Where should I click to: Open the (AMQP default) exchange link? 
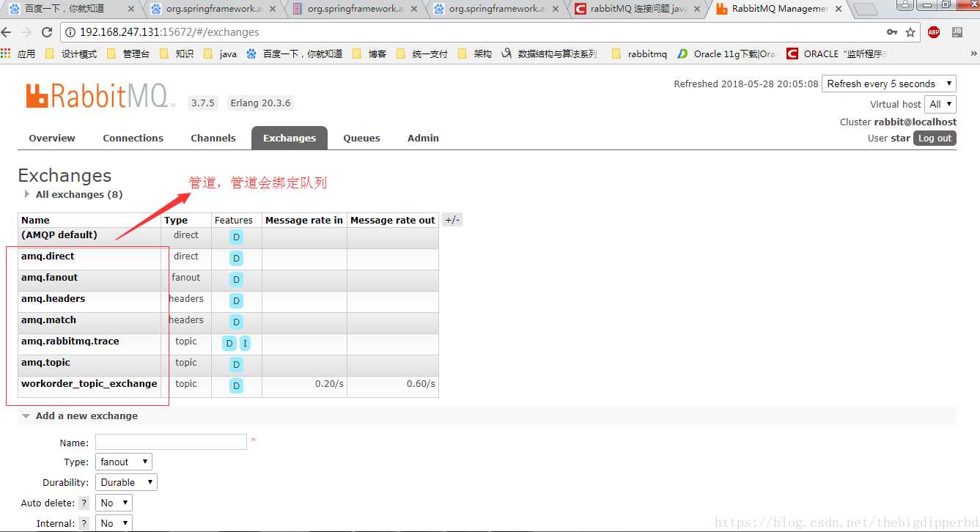tap(59, 235)
